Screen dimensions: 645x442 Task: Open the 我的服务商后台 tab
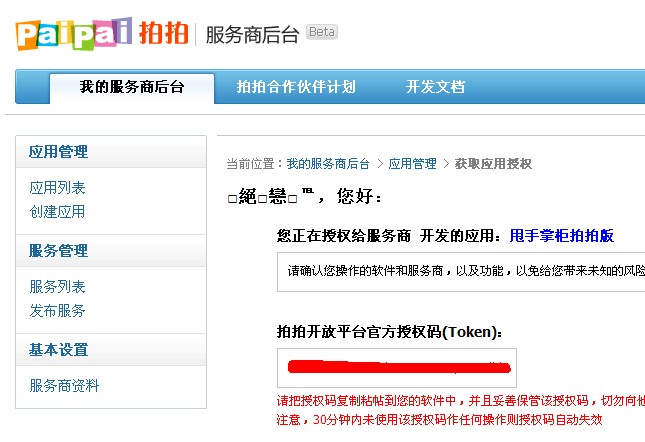point(132,87)
